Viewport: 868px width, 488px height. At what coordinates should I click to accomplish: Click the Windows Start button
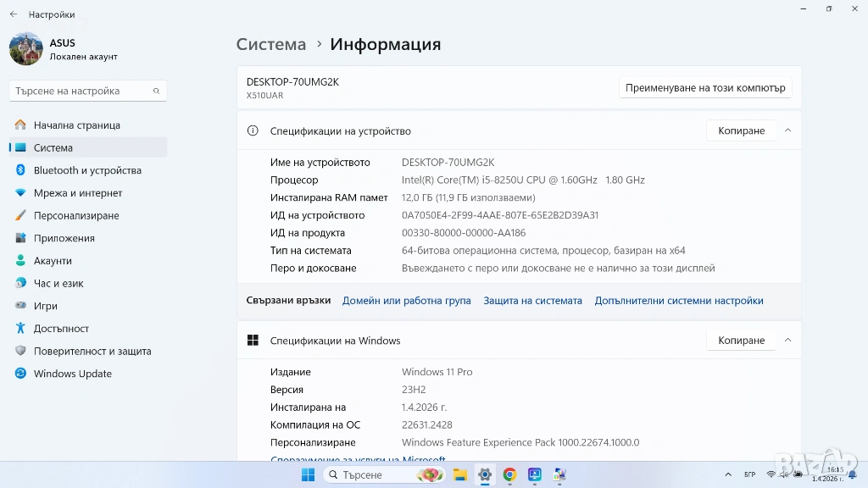(x=308, y=474)
